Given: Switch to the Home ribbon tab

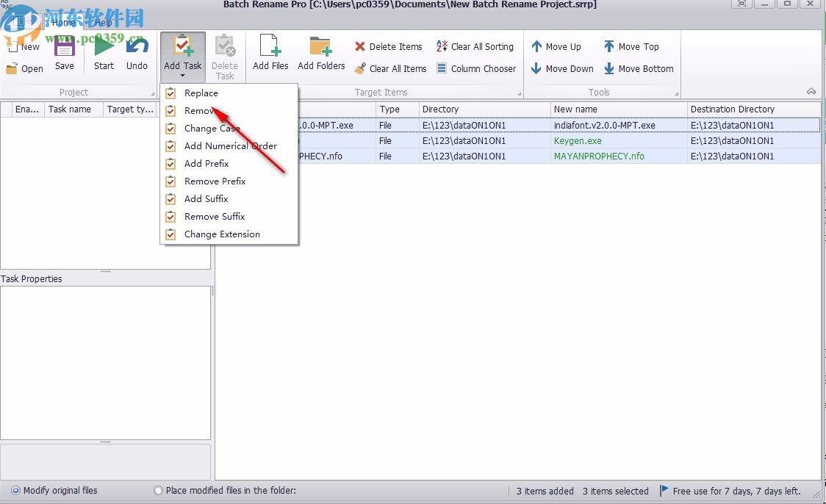Looking at the screenshot, I should point(63,22).
